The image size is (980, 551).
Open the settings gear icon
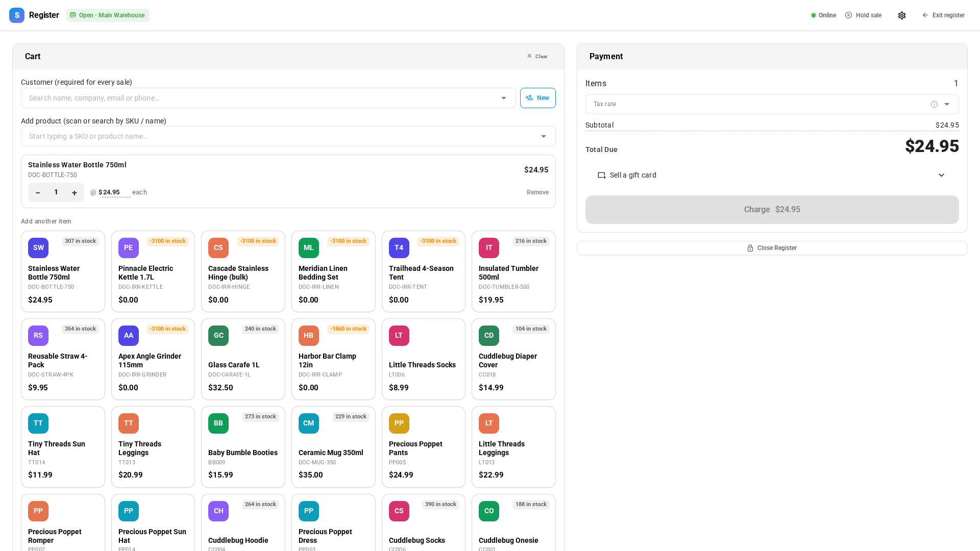pos(902,15)
